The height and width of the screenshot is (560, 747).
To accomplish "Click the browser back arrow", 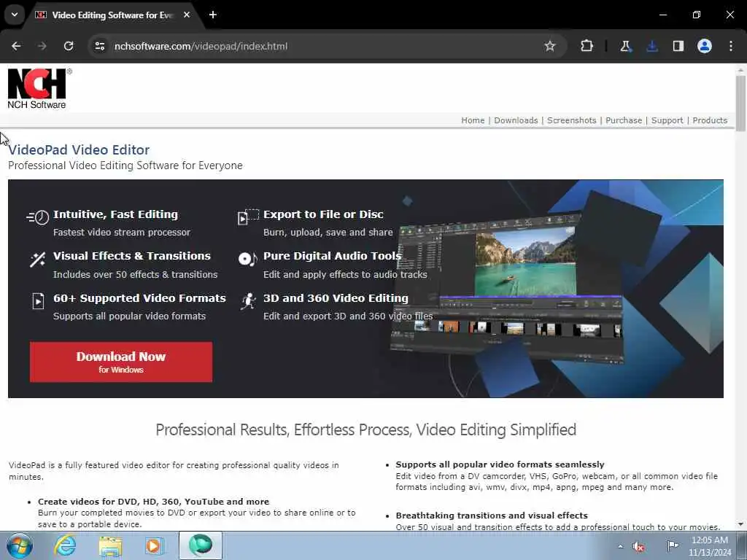I will tap(16, 46).
